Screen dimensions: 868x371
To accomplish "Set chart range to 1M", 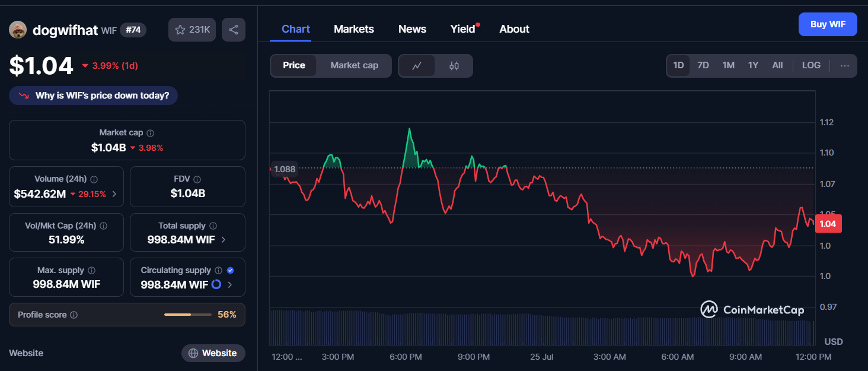I will pyautogui.click(x=729, y=65).
